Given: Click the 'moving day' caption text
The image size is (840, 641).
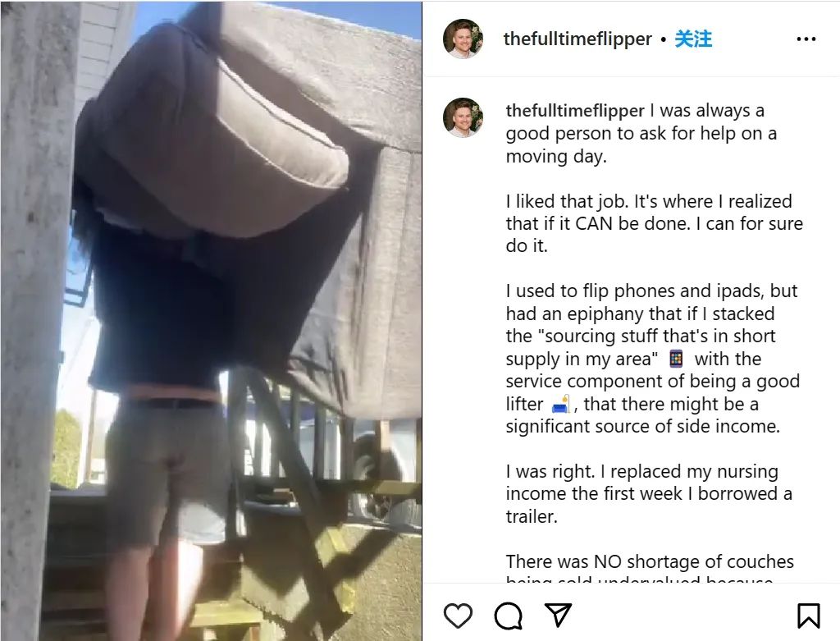Looking at the screenshot, I should click(556, 156).
